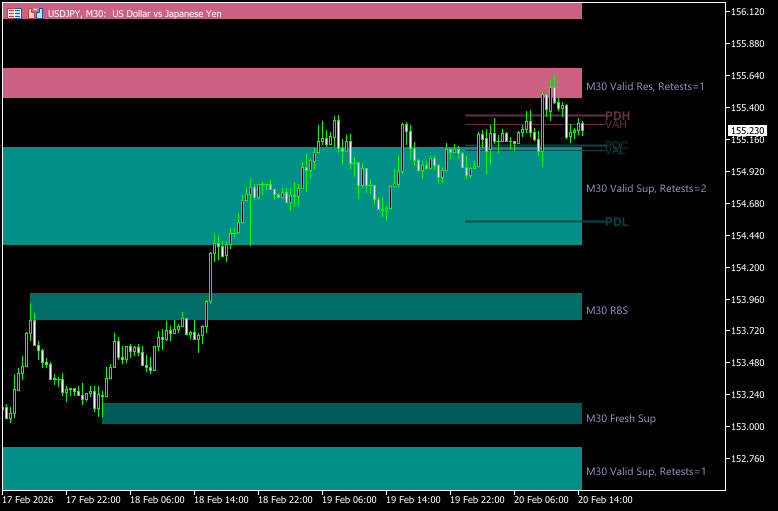Click the 152.760 price on the scale

(748, 459)
